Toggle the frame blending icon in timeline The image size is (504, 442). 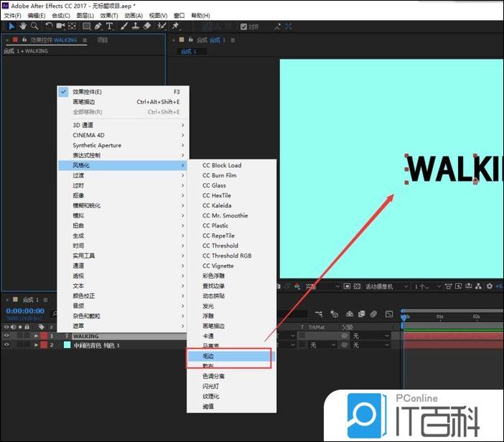(362, 314)
